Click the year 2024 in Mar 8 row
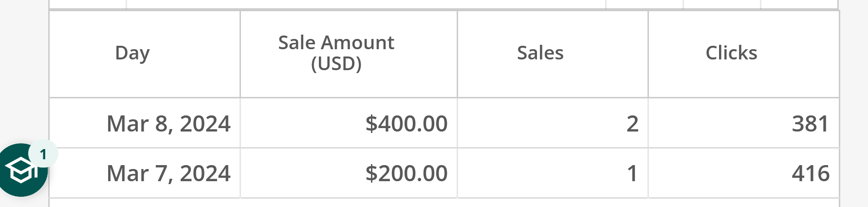The image size is (868, 207). [x=205, y=124]
